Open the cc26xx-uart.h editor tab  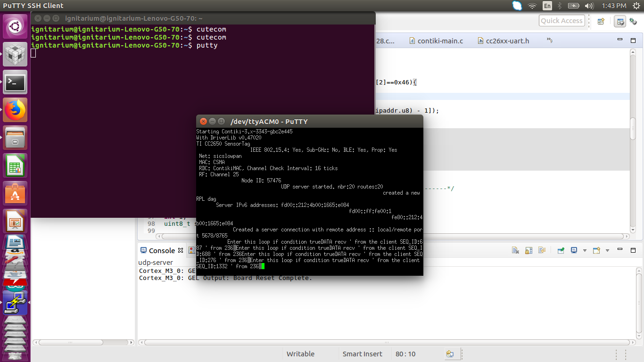[503, 41]
